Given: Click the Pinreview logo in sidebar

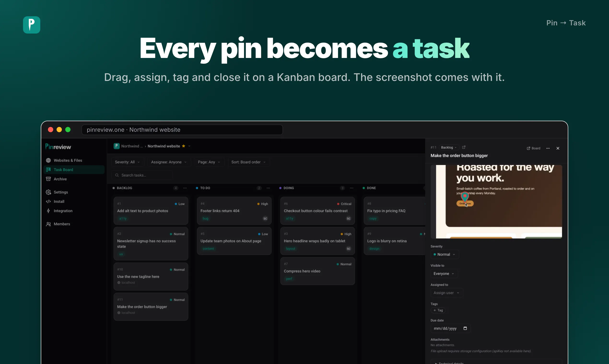Looking at the screenshot, I should click(58, 147).
